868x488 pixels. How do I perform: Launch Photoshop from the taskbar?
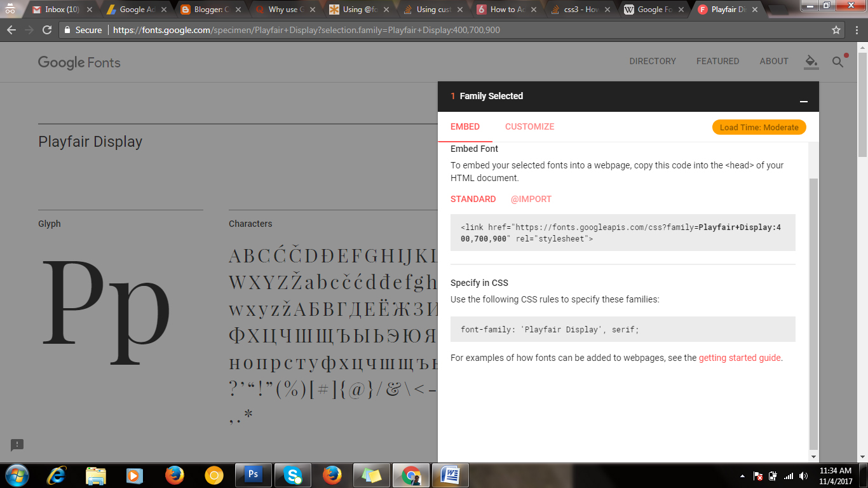(254, 475)
